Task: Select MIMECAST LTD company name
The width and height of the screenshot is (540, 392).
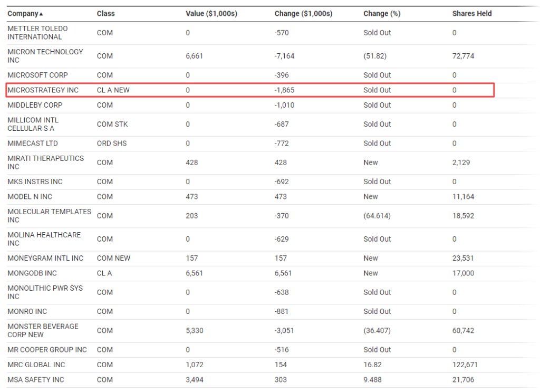Action: [33, 144]
